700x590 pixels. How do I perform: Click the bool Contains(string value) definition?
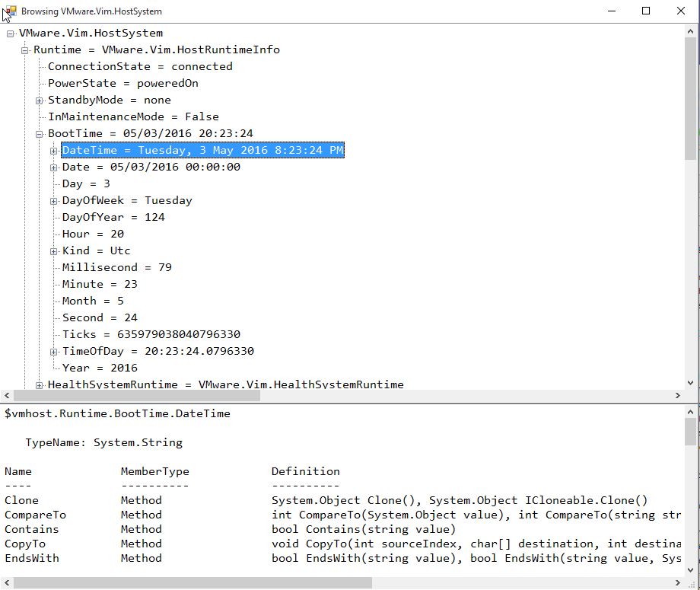364,529
